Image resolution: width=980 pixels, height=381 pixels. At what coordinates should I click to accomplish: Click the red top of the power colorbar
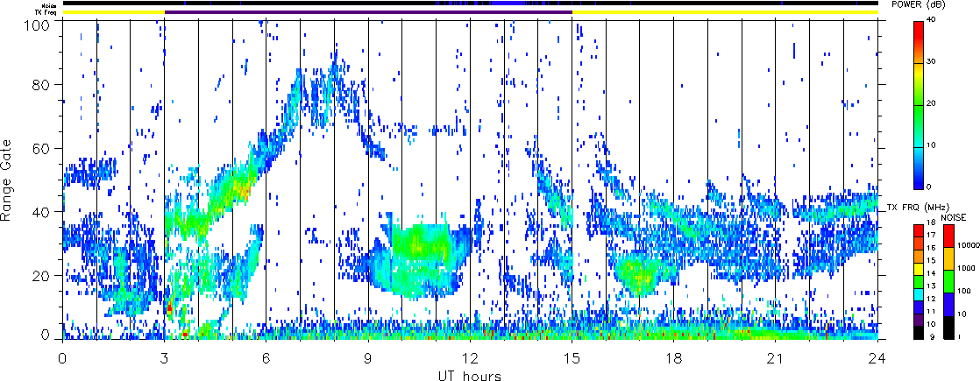tap(919, 28)
